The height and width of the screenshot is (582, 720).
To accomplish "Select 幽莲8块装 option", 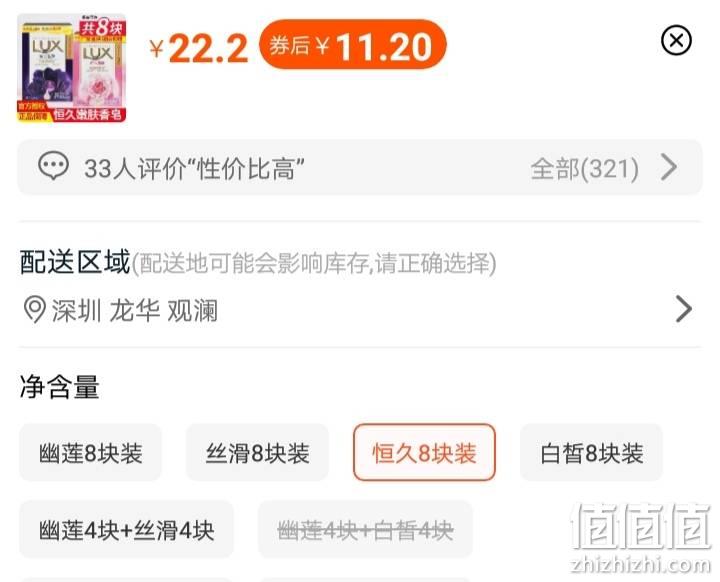I will 90,452.
